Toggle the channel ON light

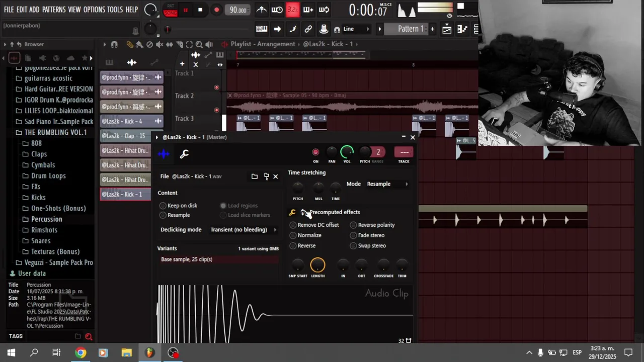coord(315,152)
